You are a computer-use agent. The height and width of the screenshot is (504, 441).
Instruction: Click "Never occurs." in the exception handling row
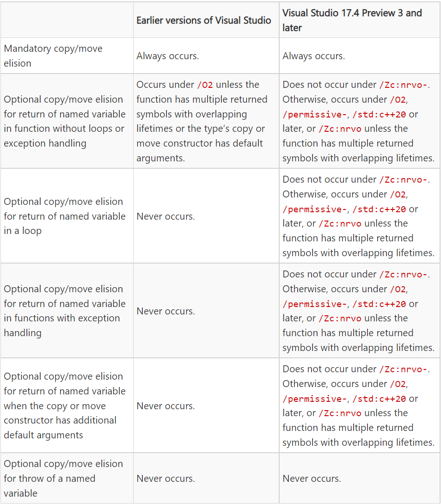click(165, 311)
